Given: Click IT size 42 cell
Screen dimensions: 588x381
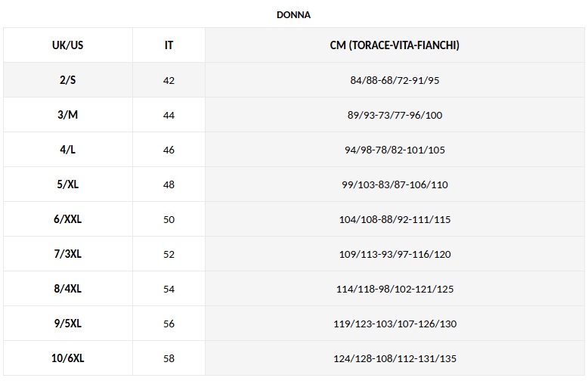Looking at the screenshot, I should point(169,80).
